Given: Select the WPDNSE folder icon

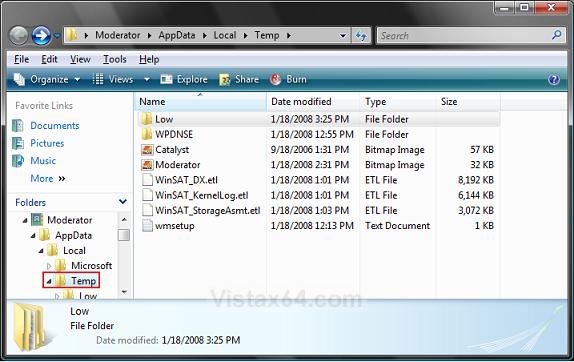Looking at the screenshot, I should point(146,134).
